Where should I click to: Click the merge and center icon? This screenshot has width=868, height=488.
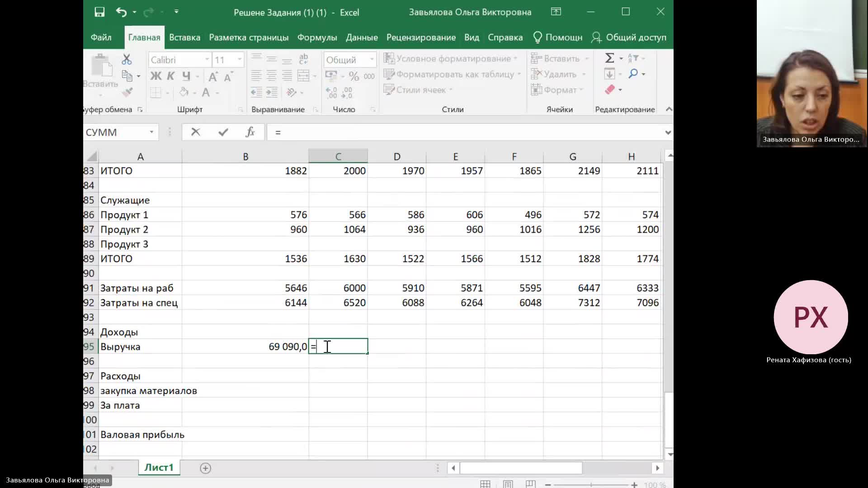(x=303, y=75)
